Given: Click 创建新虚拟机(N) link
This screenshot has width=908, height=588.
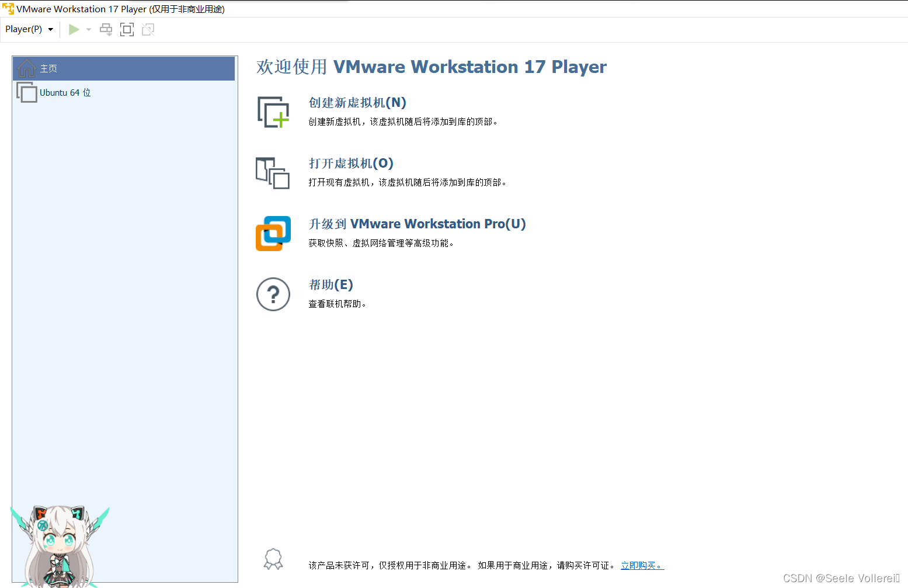Looking at the screenshot, I should [357, 103].
